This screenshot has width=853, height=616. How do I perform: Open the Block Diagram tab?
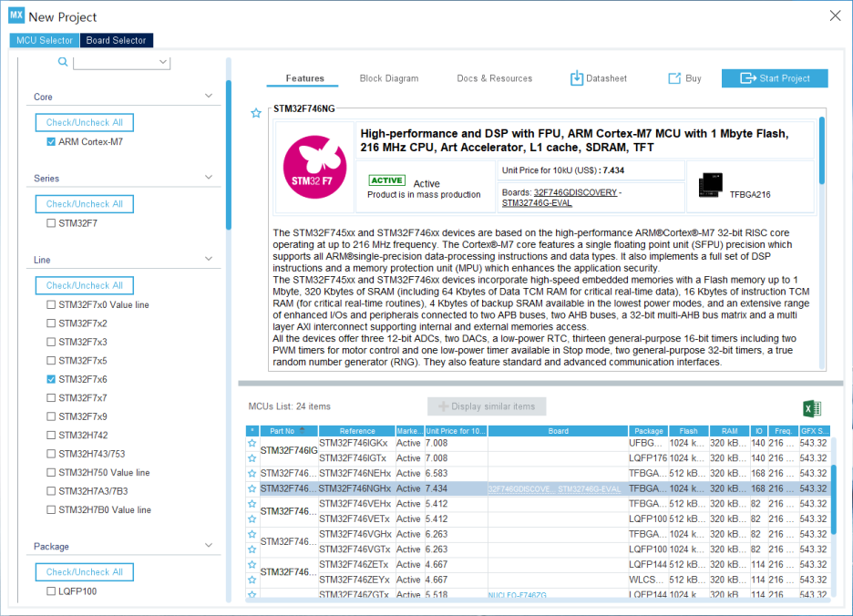click(x=389, y=78)
